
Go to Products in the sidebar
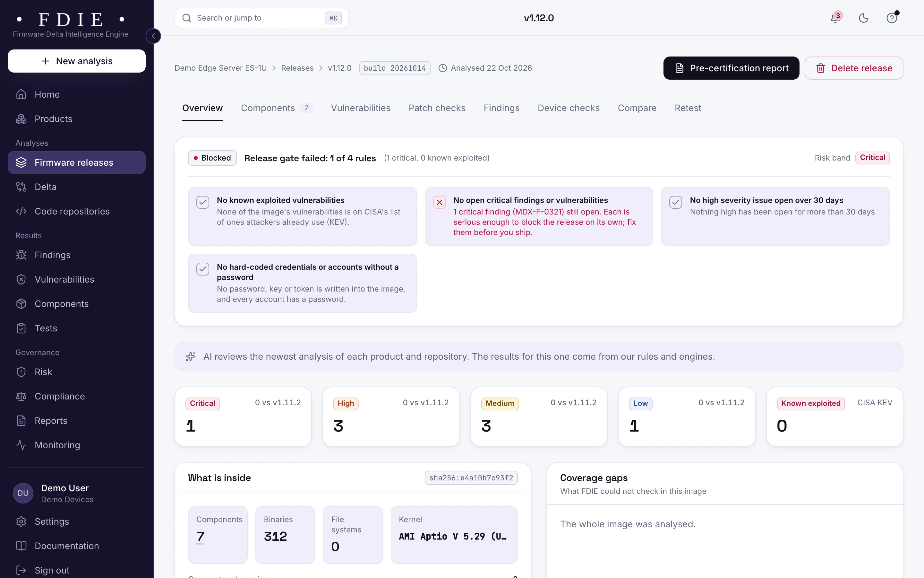[x=76, y=119]
